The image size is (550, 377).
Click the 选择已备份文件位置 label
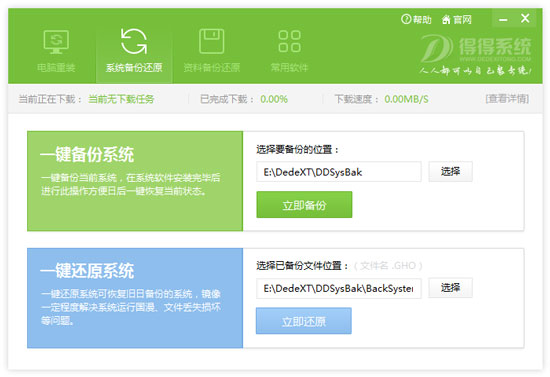pos(302,266)
